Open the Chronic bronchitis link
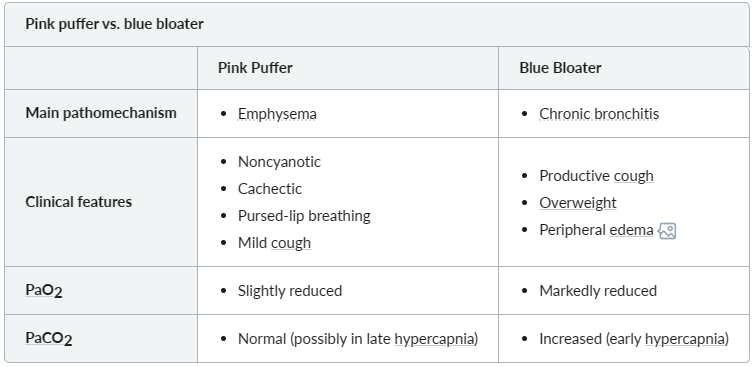755x367 pixels. 599,114
